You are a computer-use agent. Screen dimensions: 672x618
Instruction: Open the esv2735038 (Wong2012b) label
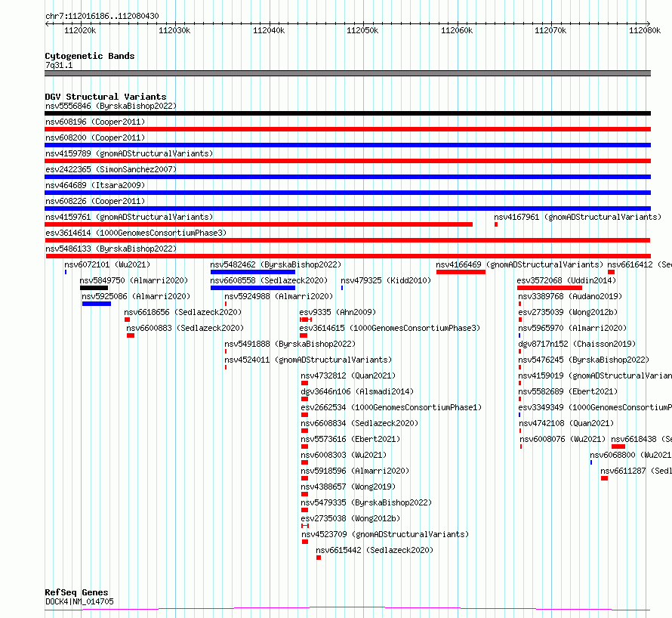[350, 518]
